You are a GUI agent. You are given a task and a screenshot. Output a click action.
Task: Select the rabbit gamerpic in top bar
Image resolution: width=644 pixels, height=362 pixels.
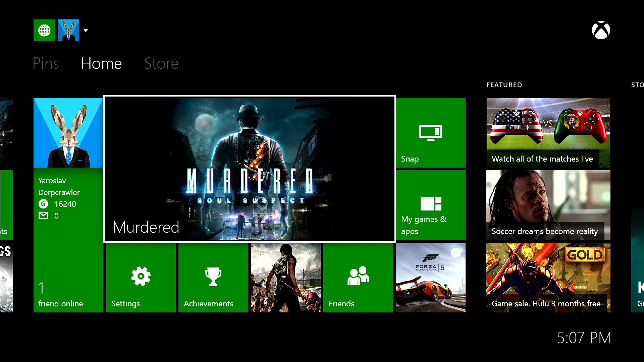pyautogui.click(x=68, y=30)
